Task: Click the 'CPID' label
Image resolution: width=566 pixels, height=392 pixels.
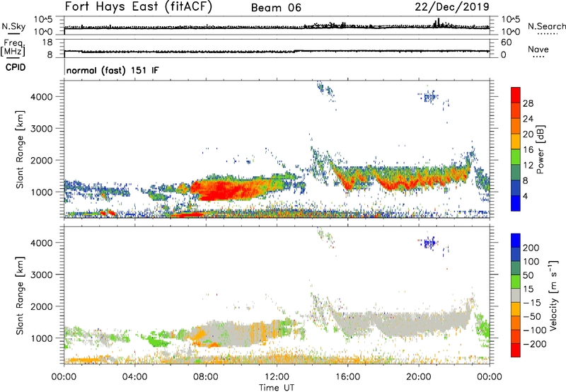Action: coord(16,67)
